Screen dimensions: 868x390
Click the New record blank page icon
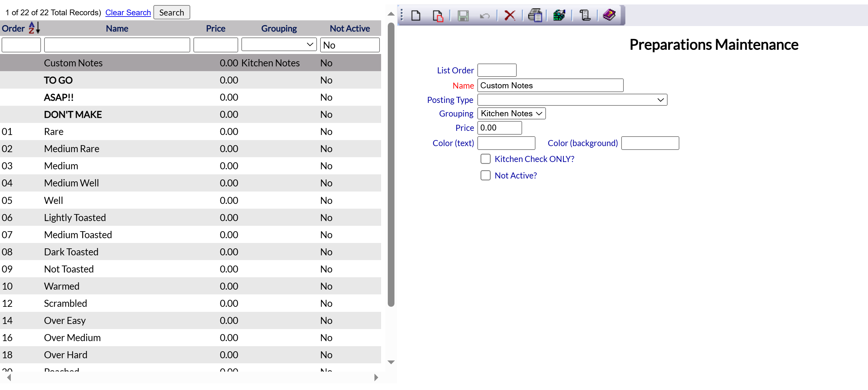pyautogui.click(x=416, y=16)
